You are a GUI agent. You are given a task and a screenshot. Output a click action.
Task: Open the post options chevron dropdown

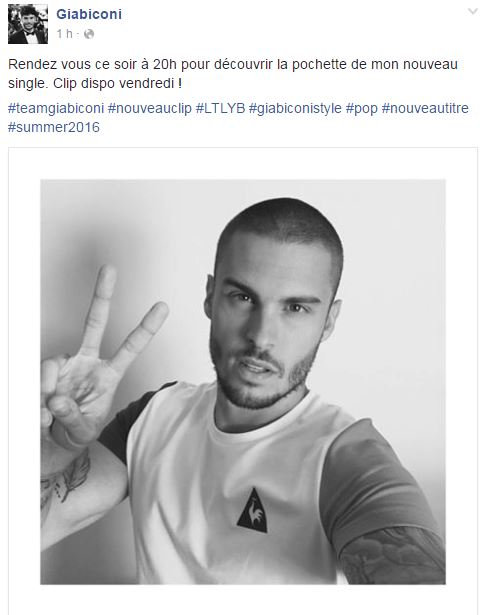[x=472, y=11]
